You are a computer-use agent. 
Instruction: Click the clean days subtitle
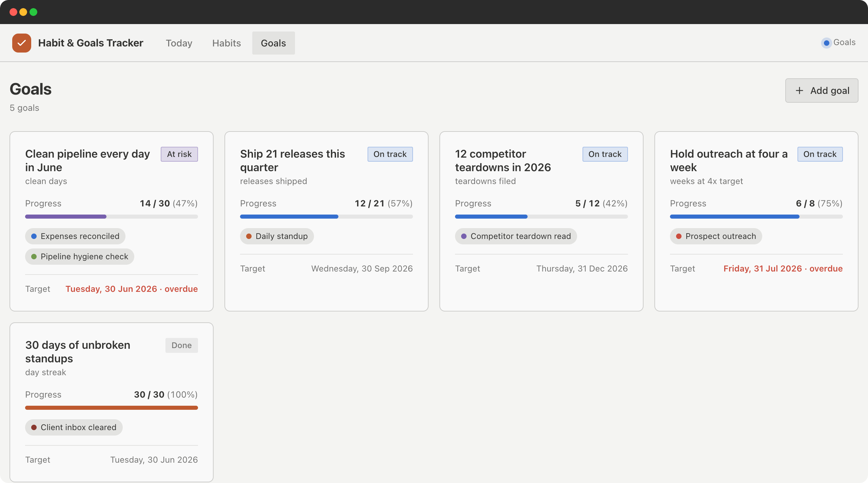(x=46, y=181)
